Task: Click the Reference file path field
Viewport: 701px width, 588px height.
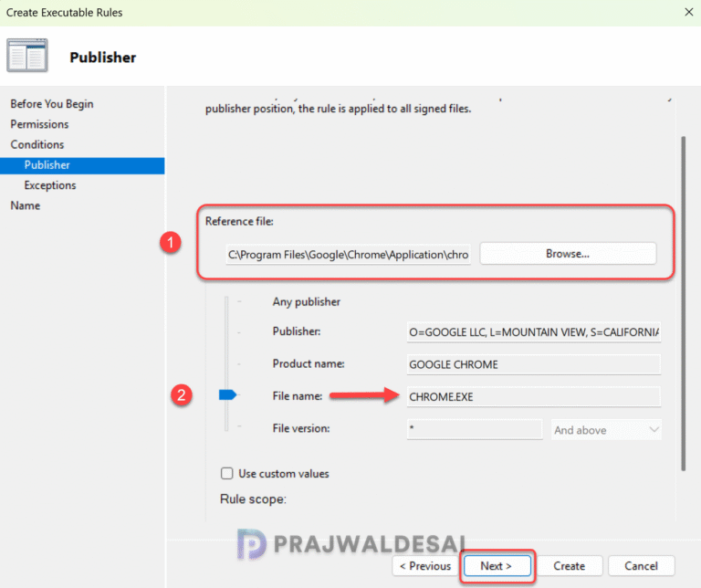Action: [349, 255]
